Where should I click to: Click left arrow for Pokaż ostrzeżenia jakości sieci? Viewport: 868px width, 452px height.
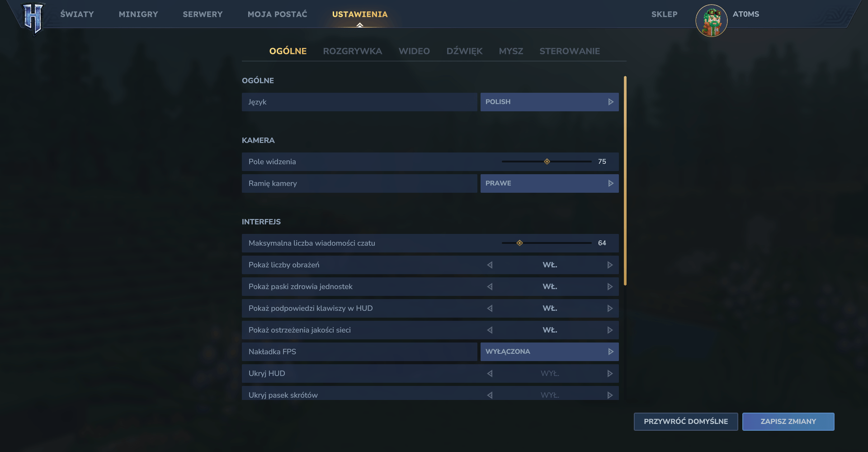tap(490, 330)
